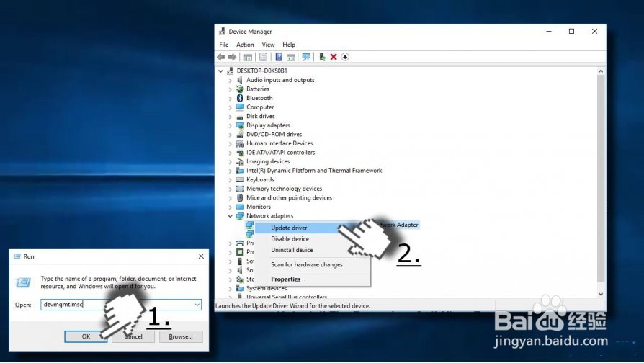Expand the Memory technology devices node
Screen dimensions: 644x363
[x=230, y=189]
